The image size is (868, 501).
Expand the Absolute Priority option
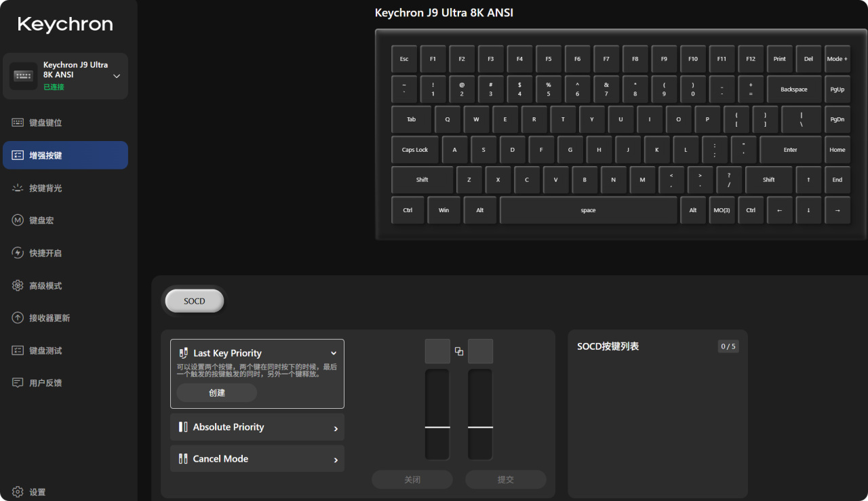click(257, 427)
